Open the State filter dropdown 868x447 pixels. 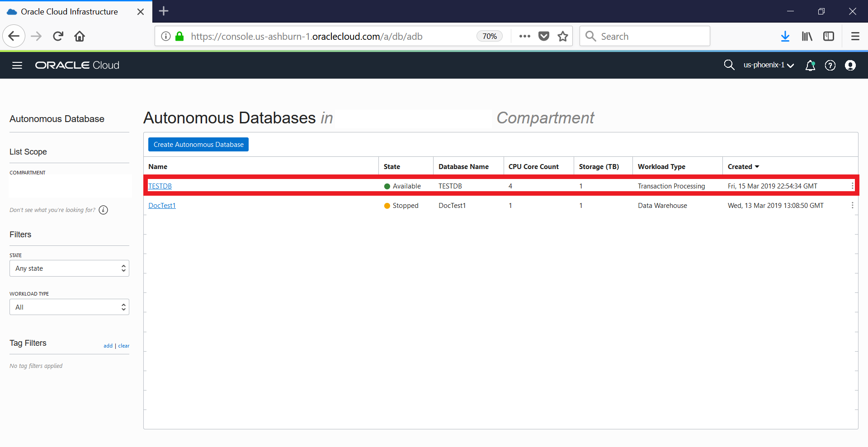click(x=69, y=268)
